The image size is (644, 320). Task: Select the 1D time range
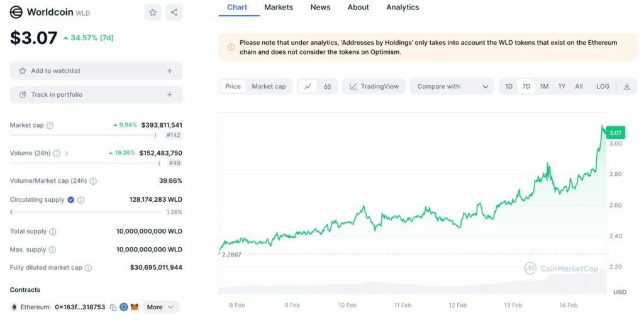click(509, 87)
